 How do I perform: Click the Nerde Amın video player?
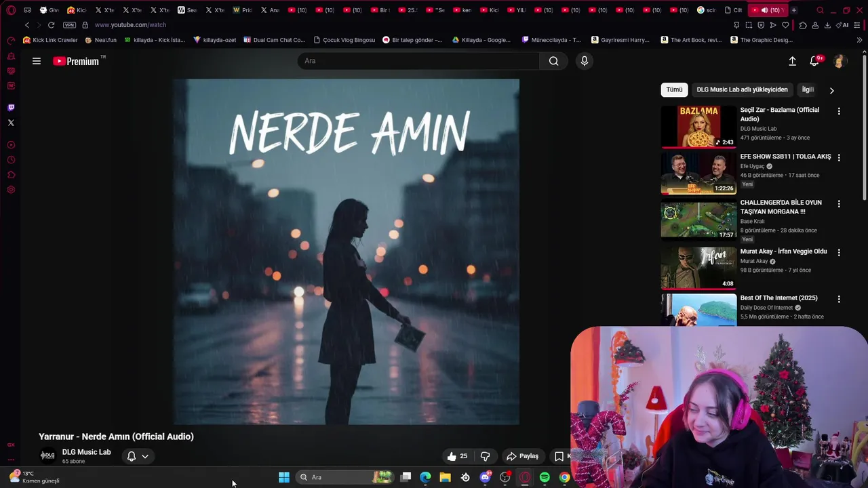(346, 251)
